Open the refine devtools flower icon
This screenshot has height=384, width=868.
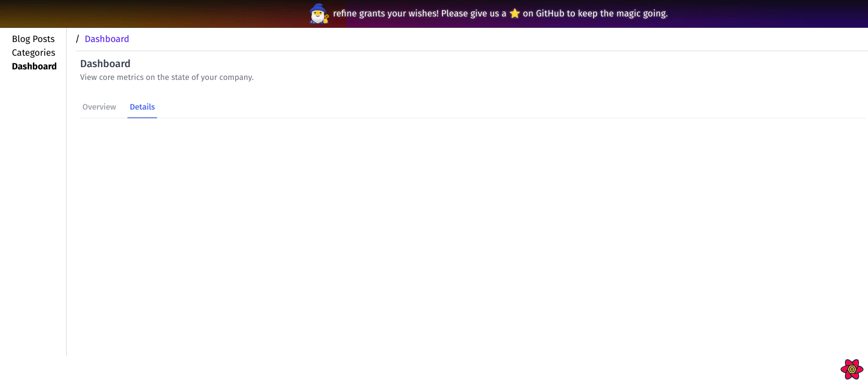click(x=852, y=369)
